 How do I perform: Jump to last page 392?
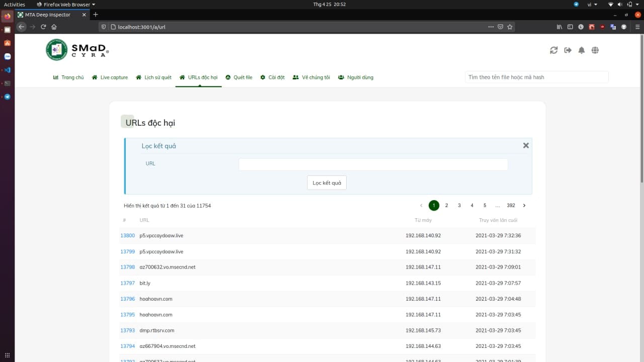tap(511, 205)
